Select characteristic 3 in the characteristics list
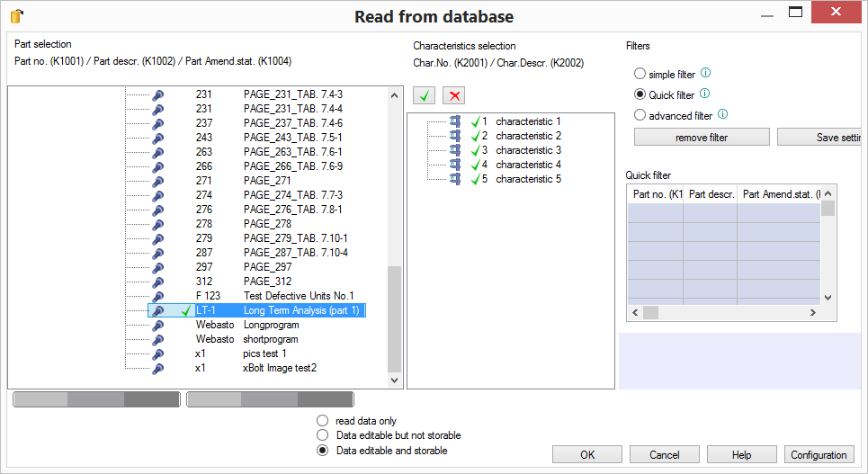This screenshot has width=868, height=474. coord(528,150)
